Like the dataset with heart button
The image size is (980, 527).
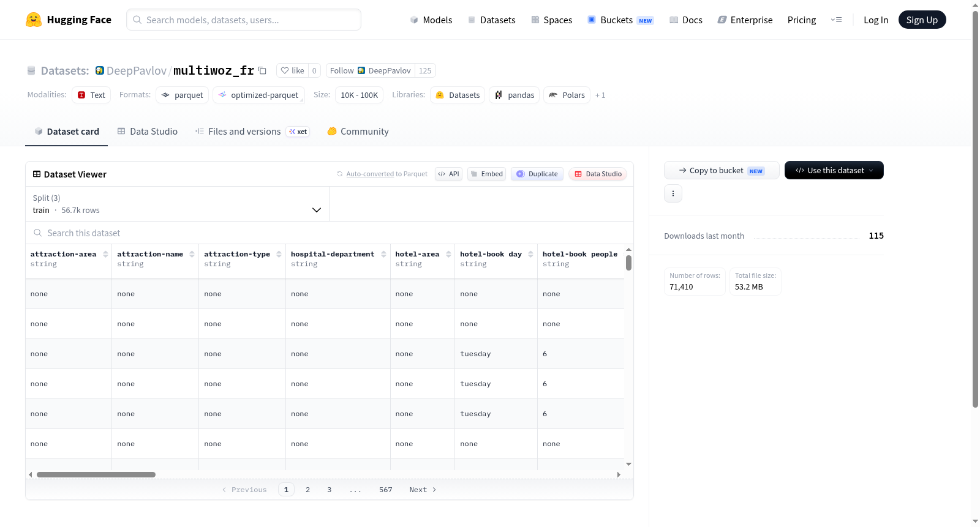[292, 70]
